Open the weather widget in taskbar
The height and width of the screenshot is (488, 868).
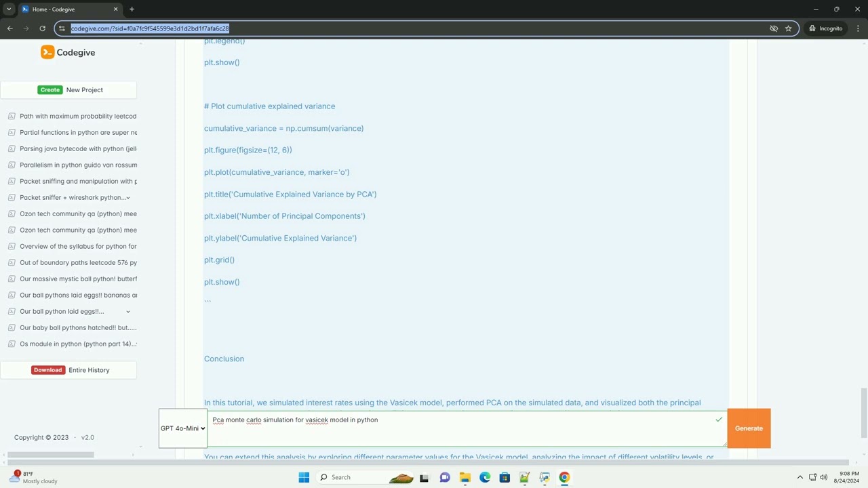pyautogui.click(x=34, y=477)
